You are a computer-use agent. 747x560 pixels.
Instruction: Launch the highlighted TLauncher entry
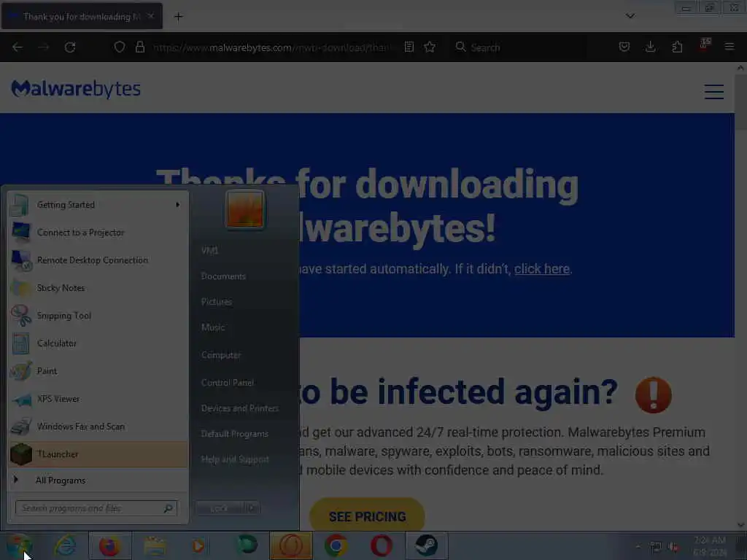pyautogui.click(x=98, y=454)
